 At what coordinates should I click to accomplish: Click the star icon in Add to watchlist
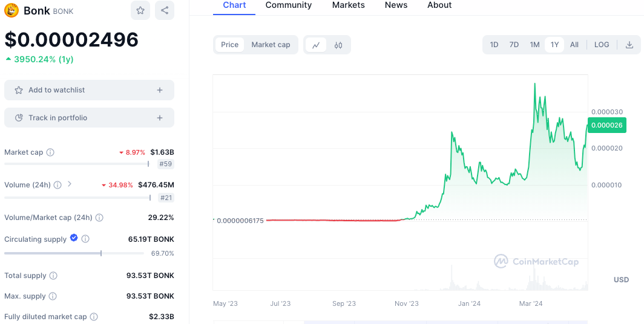pos(19,90)
